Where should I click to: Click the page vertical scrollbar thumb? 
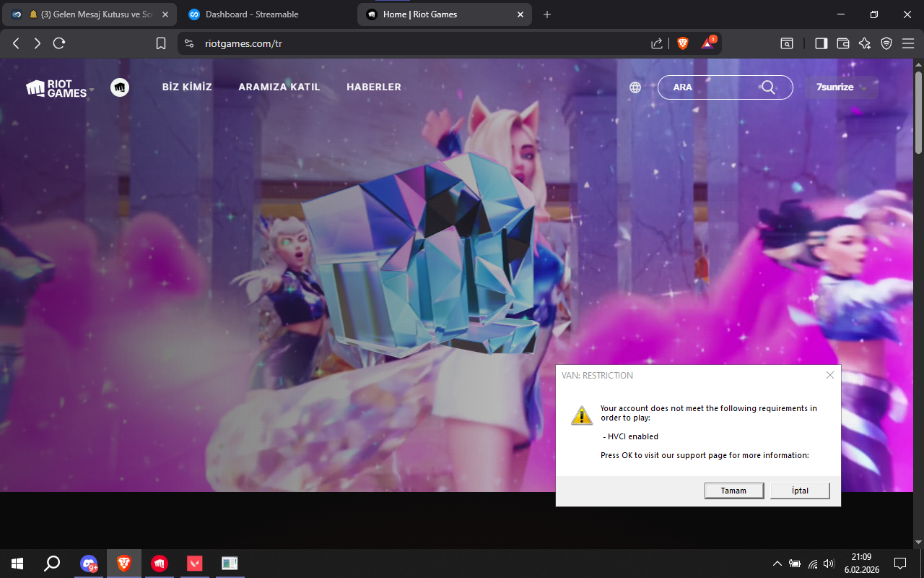click(918, 111)
